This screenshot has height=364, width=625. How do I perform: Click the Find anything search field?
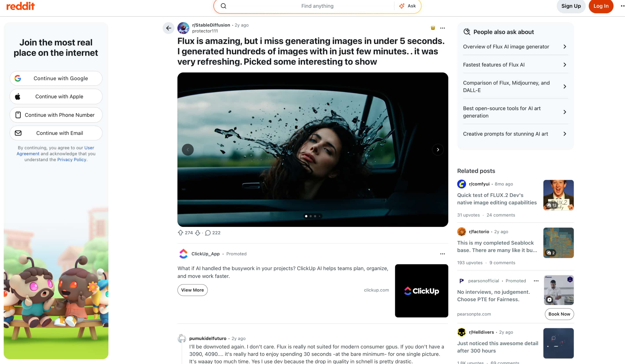317,6
